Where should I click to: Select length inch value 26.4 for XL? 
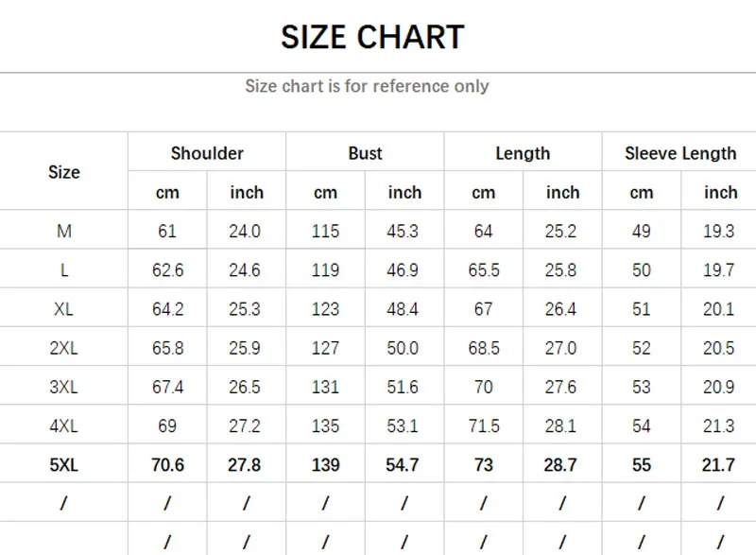561,309
